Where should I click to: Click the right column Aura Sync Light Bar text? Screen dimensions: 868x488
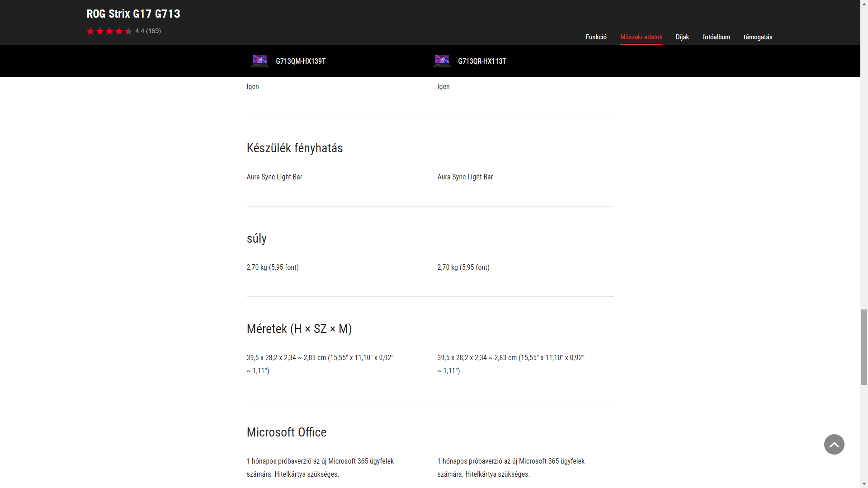pos(465,177)
